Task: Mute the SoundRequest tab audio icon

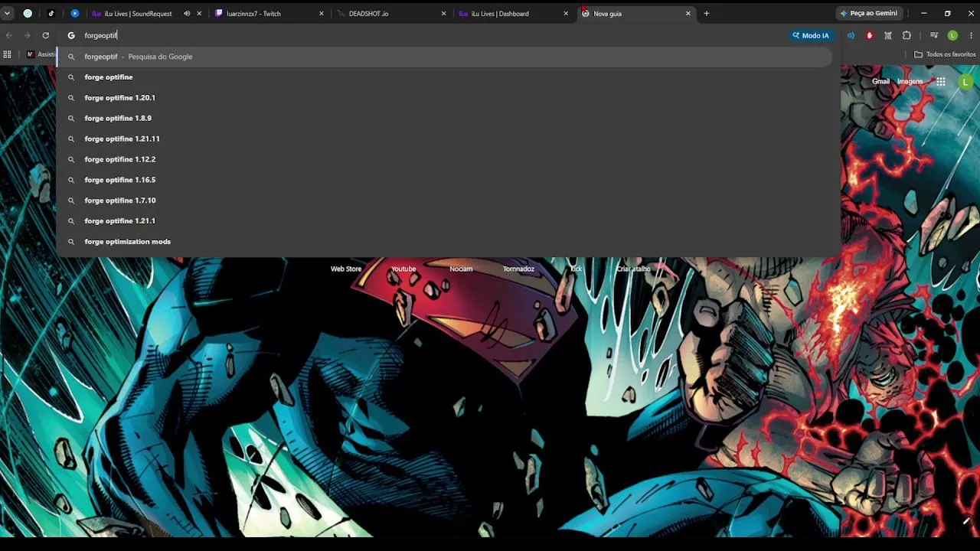Action: (187, 13)
